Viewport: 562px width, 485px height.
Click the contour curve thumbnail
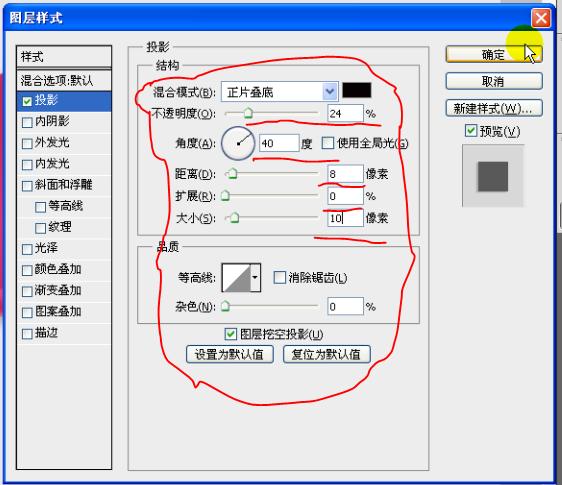click(x=236, y=277)
